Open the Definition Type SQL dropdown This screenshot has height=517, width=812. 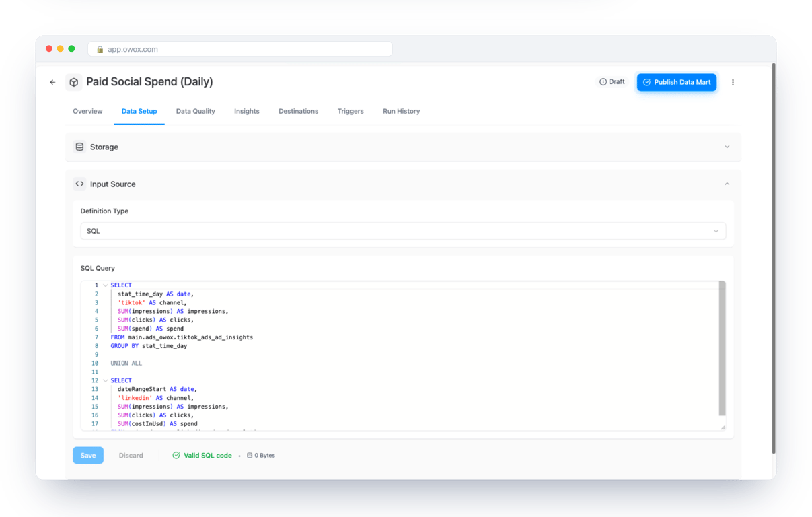[x=403, y=231]
